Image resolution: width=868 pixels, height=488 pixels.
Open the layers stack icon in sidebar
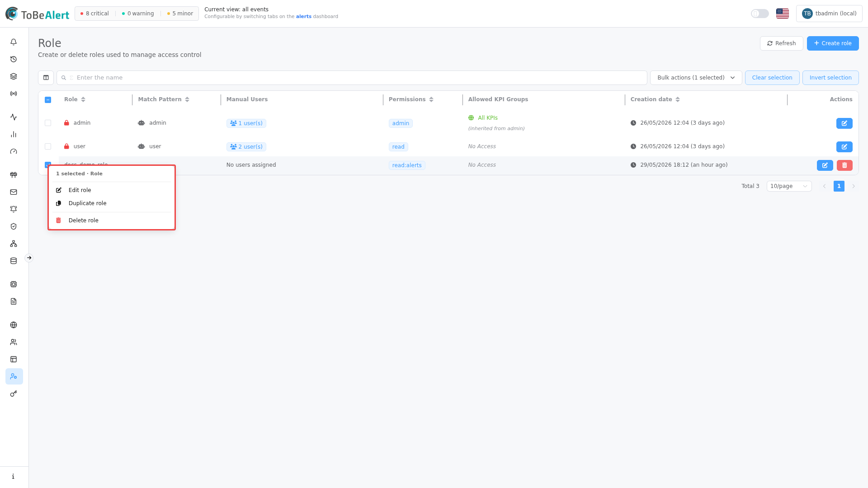coord(14,76)
